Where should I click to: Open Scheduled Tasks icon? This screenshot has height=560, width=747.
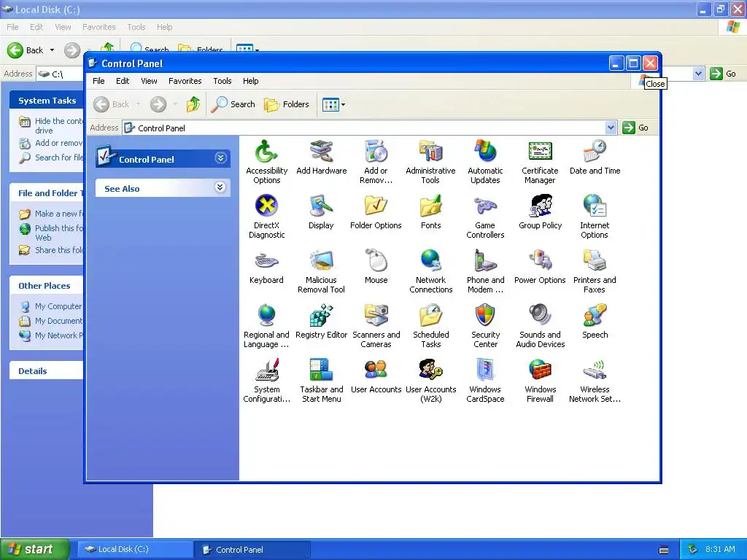(x=430, y=316)
